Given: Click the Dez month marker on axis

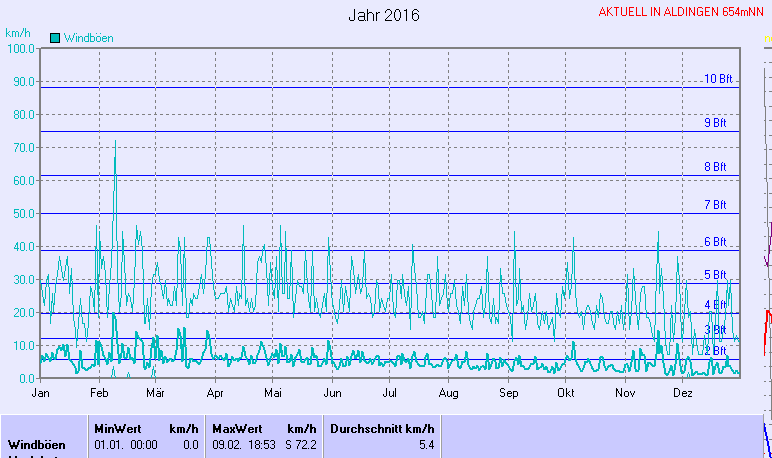Looking at the screenshot, I should point(682,394).
